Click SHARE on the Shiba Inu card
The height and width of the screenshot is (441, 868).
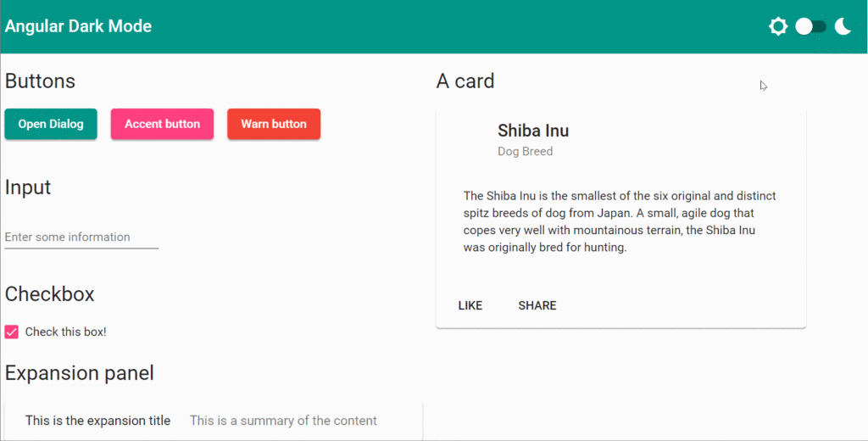click(x=537, y=305)
